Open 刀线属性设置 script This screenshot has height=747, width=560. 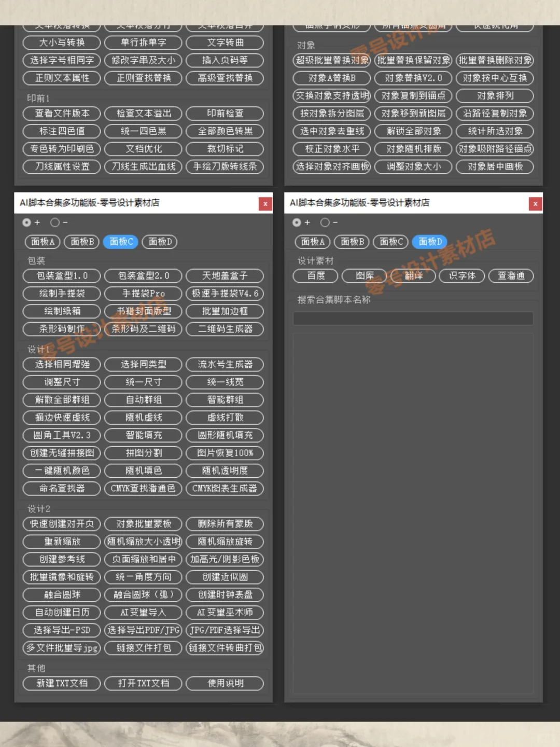point(62,167)
